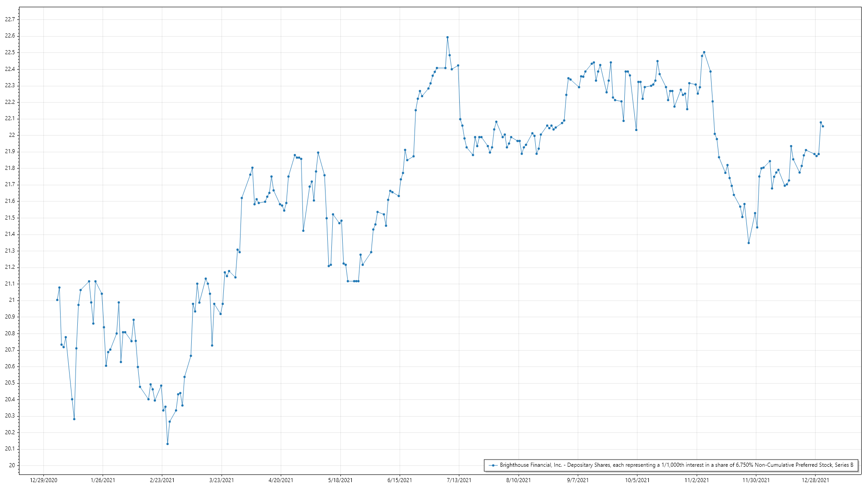Image resolution: width=868 pixels, height=488 pixels.
Task: Click the 1/26/2021 x-axis date label
Action: click(x=103, y=480)
